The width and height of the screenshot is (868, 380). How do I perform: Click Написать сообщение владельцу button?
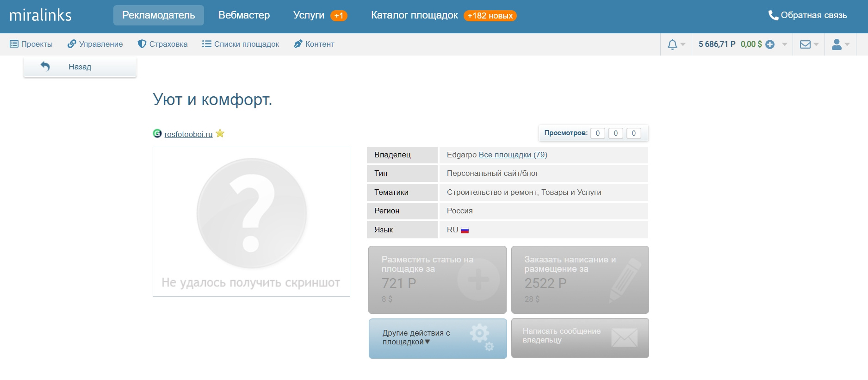(580, 338)
